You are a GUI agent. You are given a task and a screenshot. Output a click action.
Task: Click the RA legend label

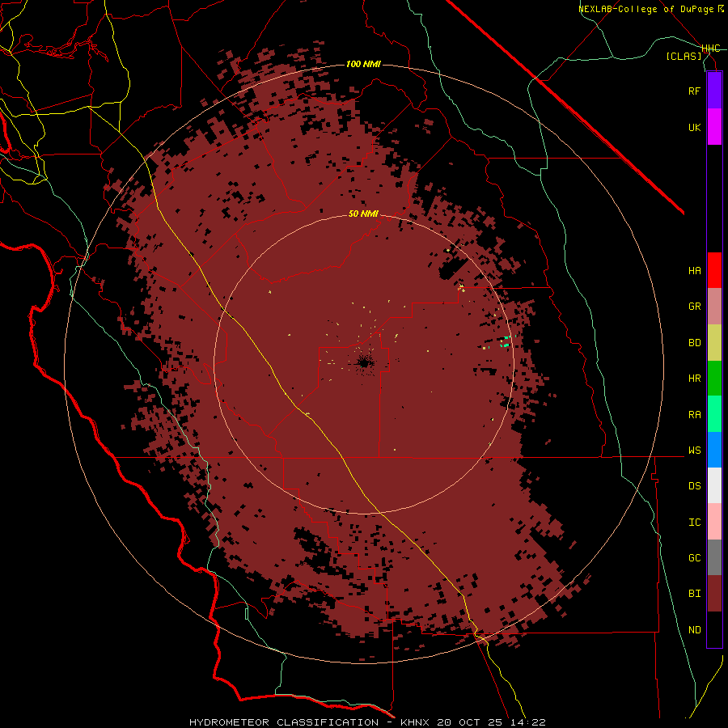point(694,415)
